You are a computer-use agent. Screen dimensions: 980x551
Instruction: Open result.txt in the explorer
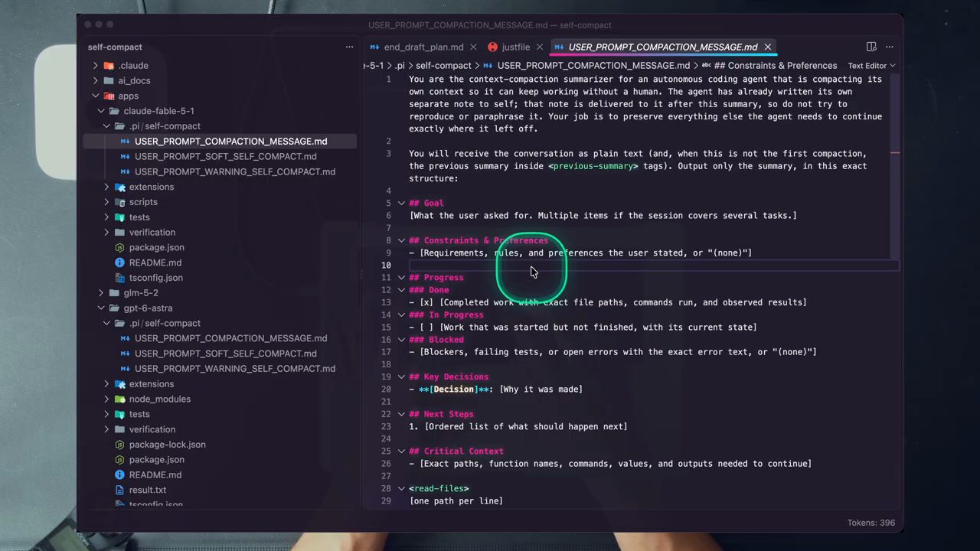(148, 490)
